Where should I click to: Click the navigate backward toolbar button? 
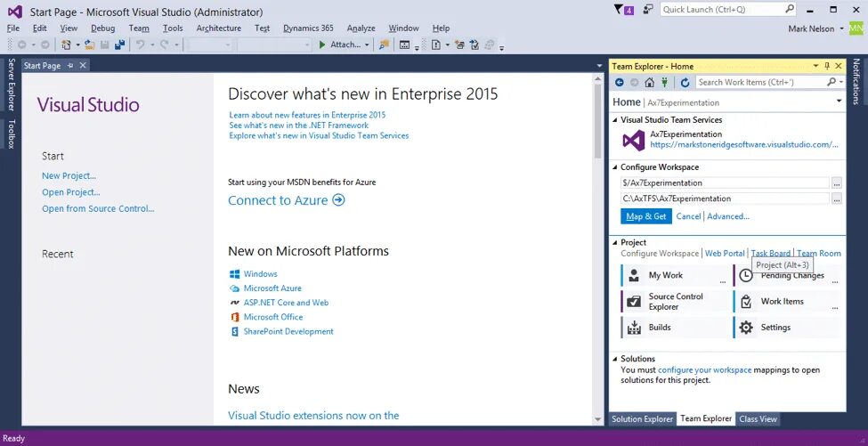click(22, 45)
